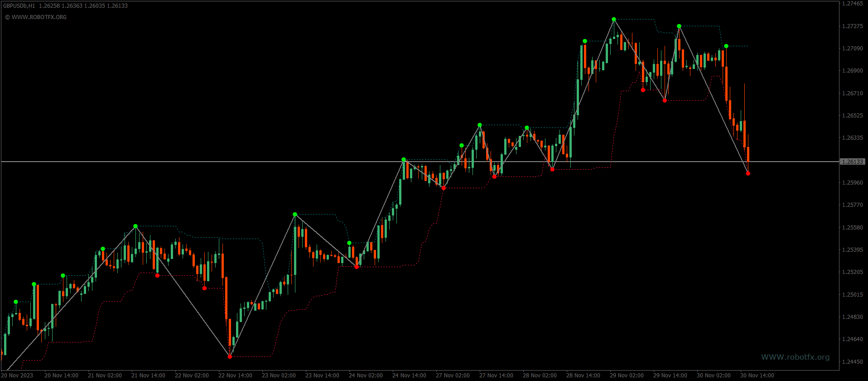Click the green dot at the 21 Nov 14:00 peak
Image resolution: width=868 pixels, height=381 pixels.
coord(135,226)
